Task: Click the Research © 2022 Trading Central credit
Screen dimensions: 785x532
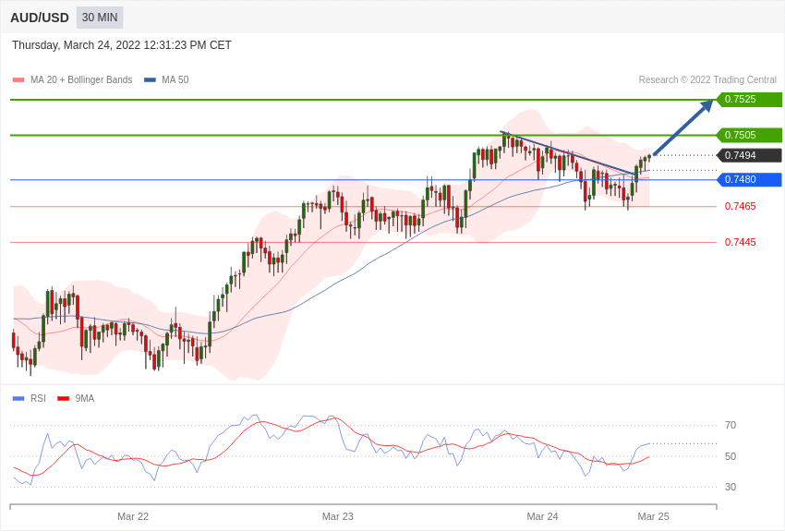Action: click(707, 79)
